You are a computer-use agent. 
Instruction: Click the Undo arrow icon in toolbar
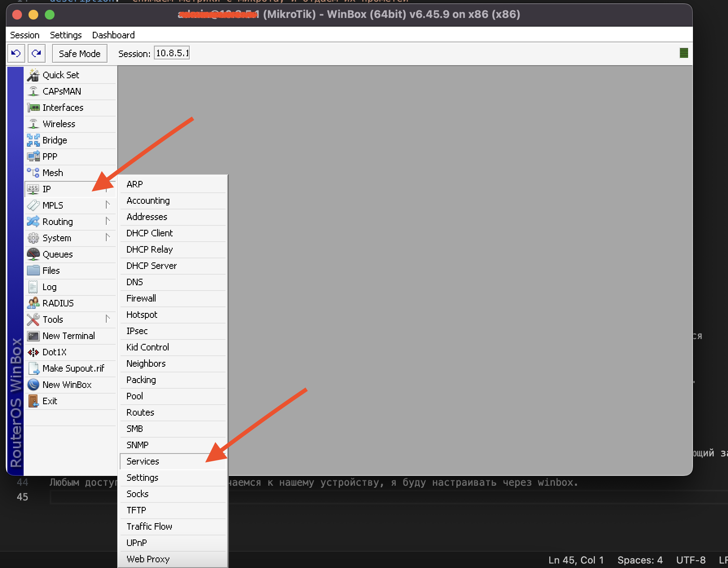16,53
